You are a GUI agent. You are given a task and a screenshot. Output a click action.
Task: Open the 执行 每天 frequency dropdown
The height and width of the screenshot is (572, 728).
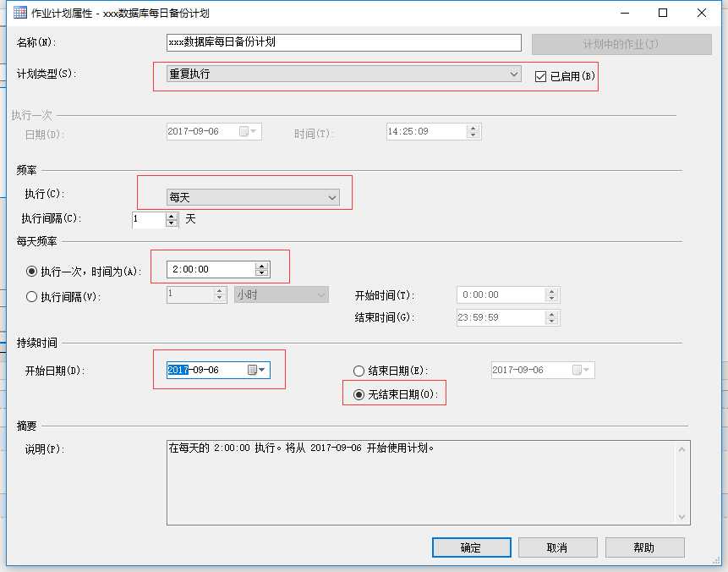click(x=253, y=197)
